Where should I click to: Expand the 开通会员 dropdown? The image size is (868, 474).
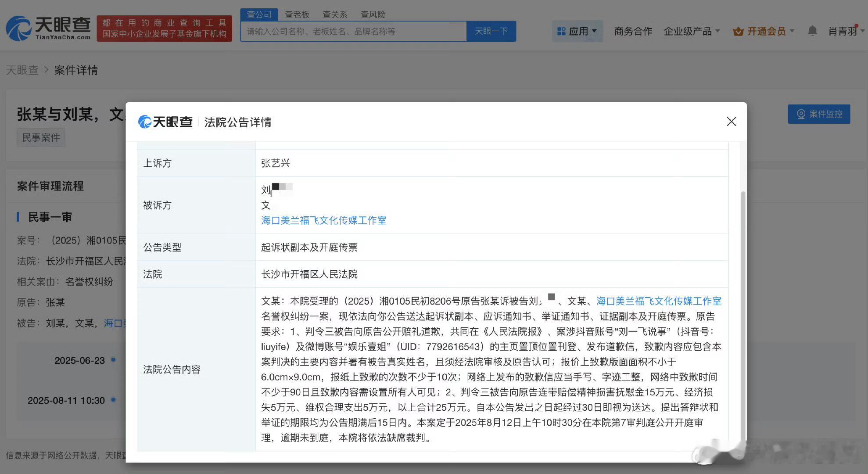click(x=764, y=31)
